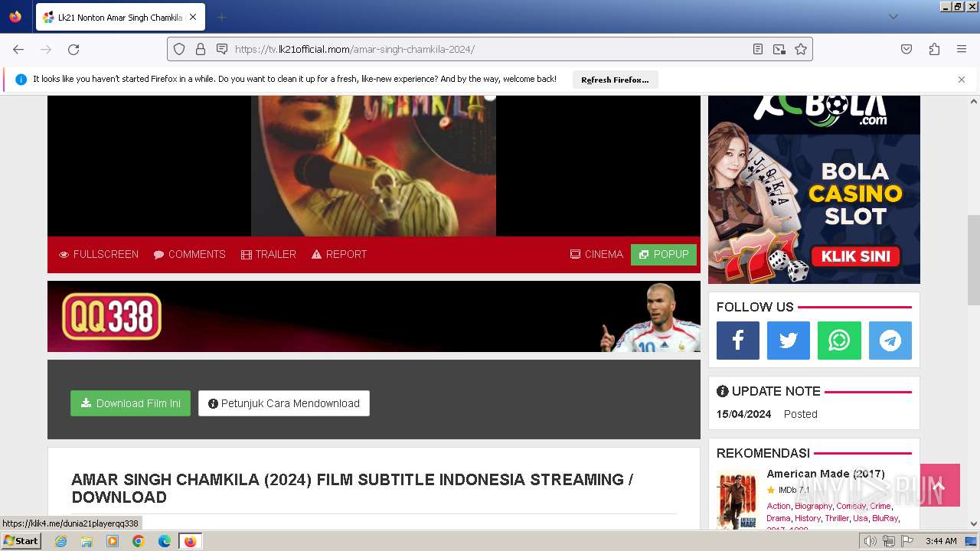
Task: Click the American Made poster thumbnail
Action: pyautogui.click(x=738, y=500)
